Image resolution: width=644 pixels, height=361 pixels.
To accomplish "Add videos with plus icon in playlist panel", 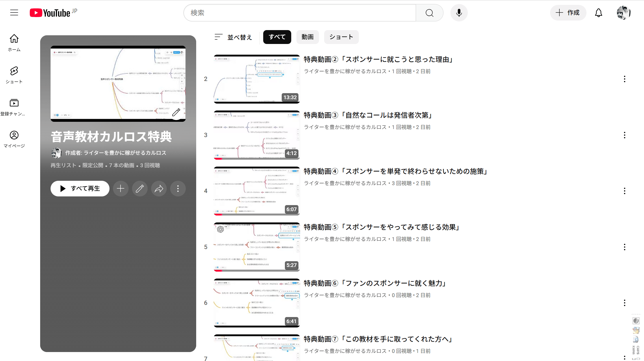I will coord(120,189).
